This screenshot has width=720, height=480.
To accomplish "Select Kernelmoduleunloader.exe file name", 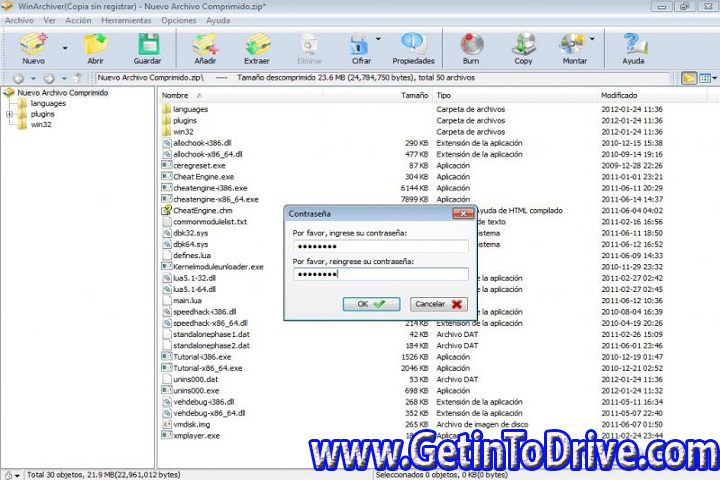I will tap(218, 267).
